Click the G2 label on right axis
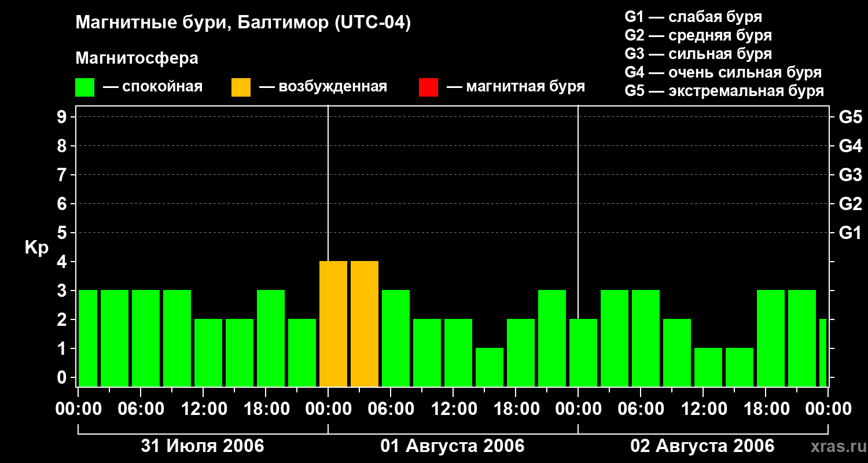The width and height of the screenshot is (868, 463). point(850,204)
